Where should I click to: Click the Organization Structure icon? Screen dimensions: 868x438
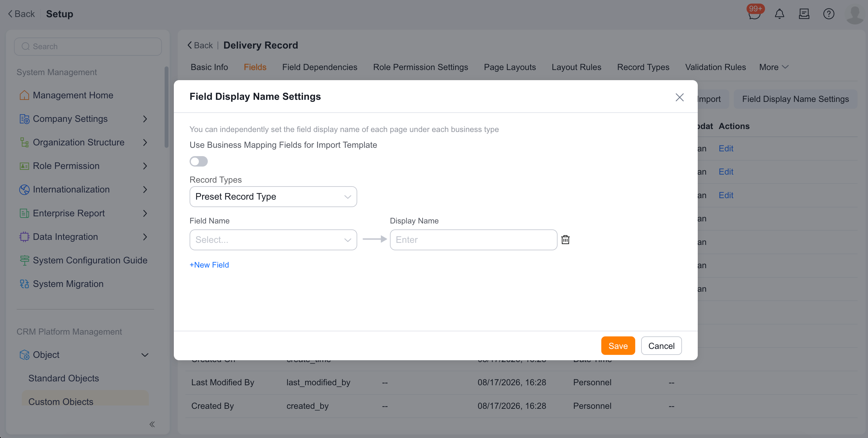coord(24,142)
